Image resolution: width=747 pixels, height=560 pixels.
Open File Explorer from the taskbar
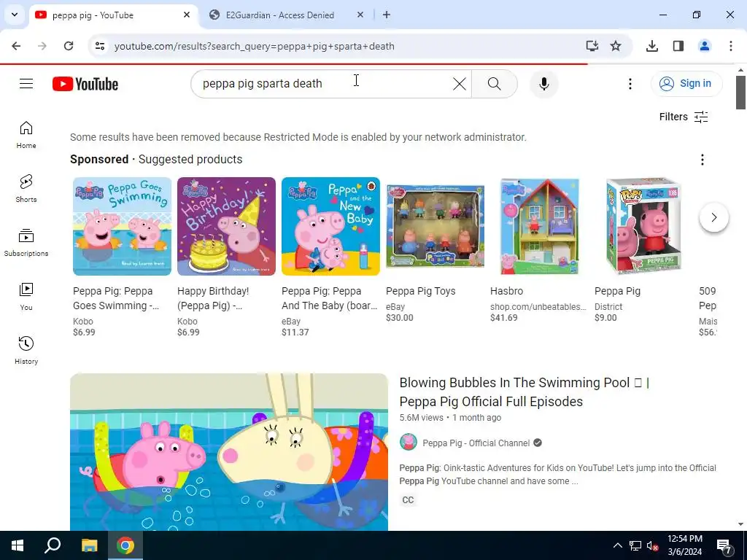pos(89,545)
